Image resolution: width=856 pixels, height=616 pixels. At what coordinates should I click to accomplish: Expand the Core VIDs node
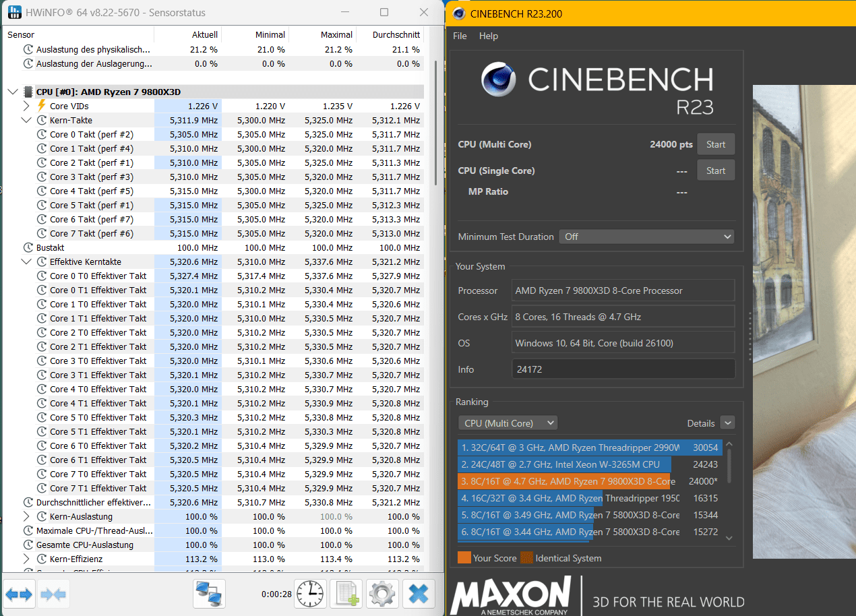[x=26, y=106]
